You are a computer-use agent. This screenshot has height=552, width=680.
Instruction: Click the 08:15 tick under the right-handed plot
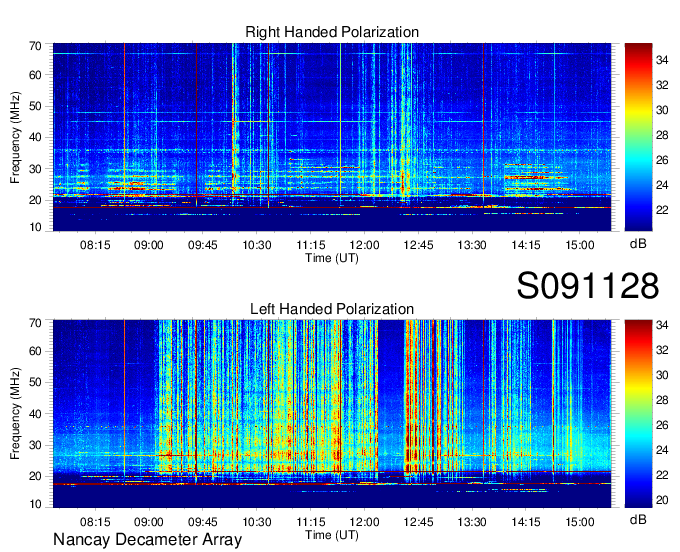pyautogui.click(x=95, y=245)
